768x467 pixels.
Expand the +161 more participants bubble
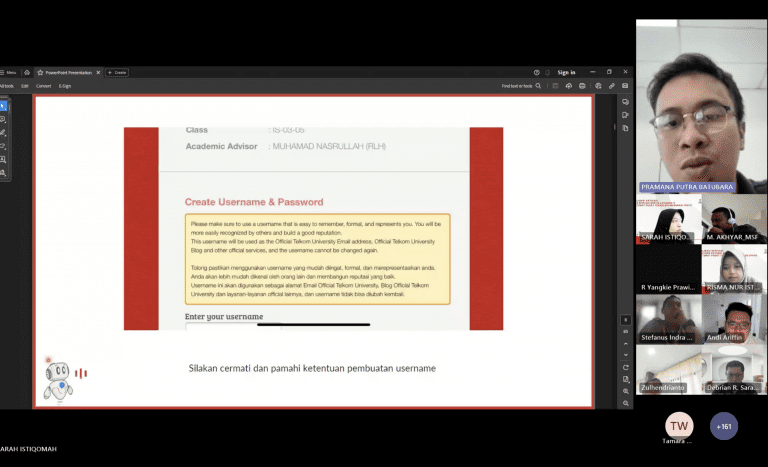pyautogui.click(x=724, y=426)
